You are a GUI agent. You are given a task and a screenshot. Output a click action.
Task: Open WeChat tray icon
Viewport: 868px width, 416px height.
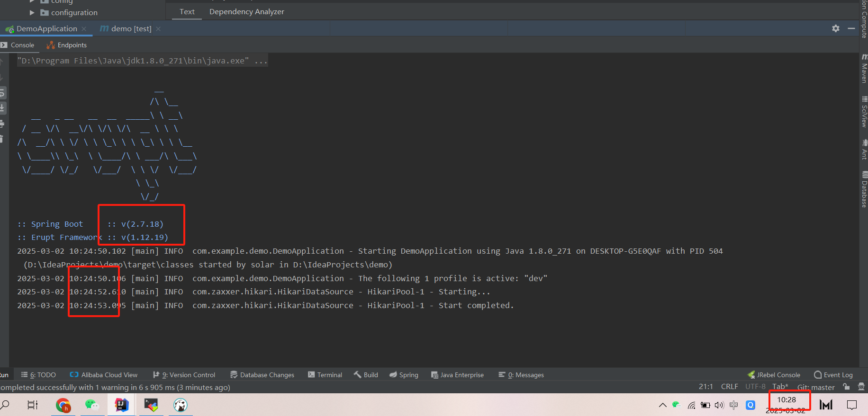(677, 405)
